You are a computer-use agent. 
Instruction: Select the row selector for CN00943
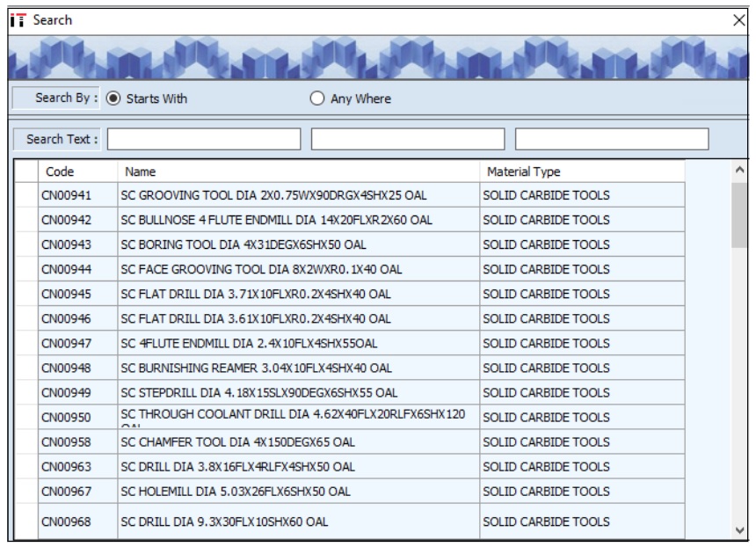click(26, 244)
